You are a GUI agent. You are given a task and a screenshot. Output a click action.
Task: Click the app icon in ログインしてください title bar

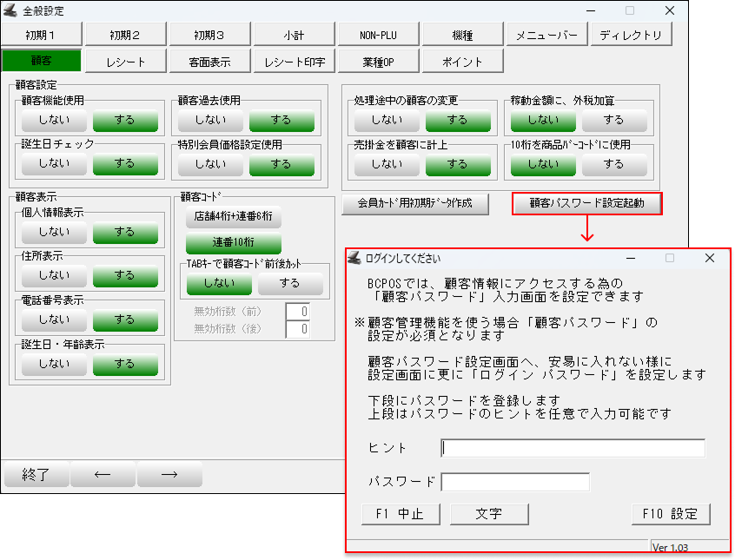(x=354, y=258)
